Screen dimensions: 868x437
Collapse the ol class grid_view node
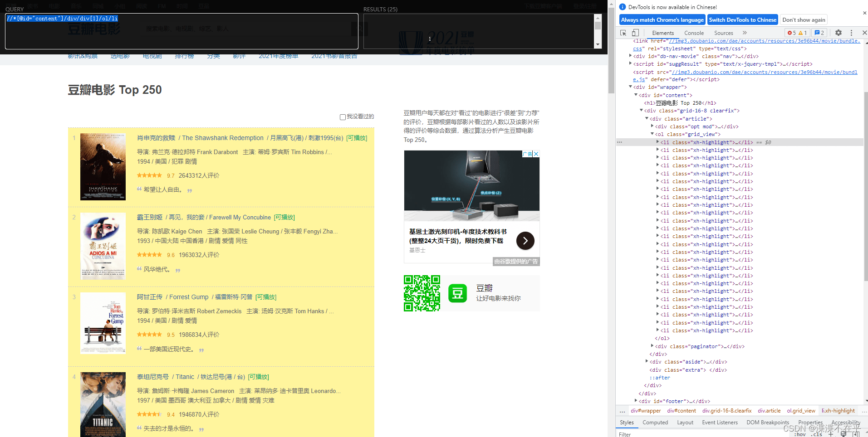point(652,134)
